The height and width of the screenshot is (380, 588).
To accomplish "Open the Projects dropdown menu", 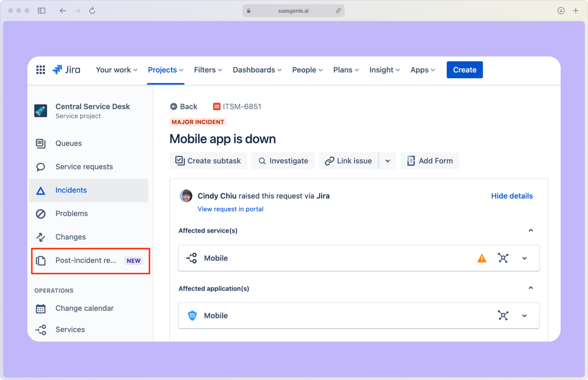I will [166, 70].
